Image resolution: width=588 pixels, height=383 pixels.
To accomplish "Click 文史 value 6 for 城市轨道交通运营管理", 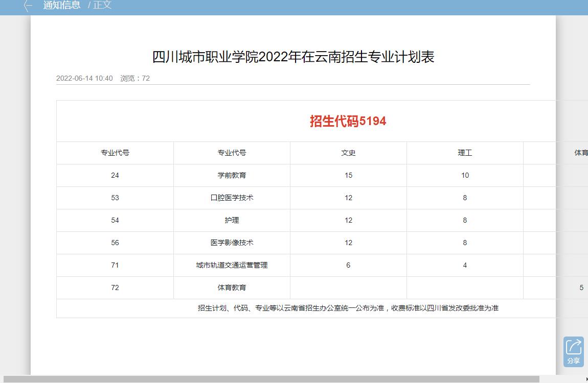I will 348,265.
